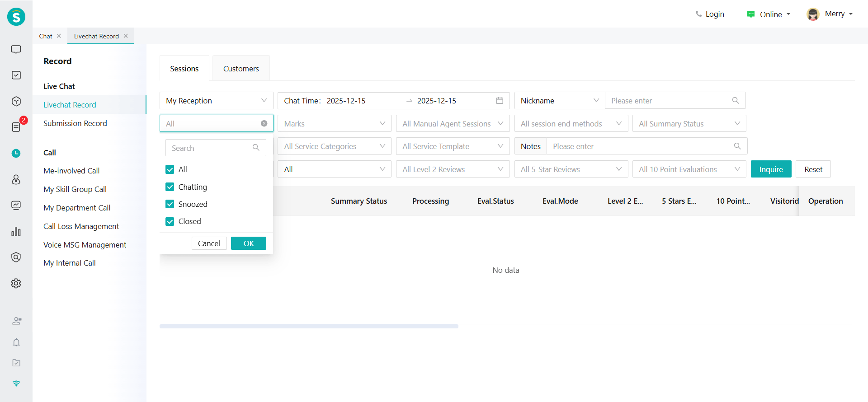This screenshot has height=402, width=868.
Task: Open the chat bubble icon in sidebar
Action: click(16, 49)
